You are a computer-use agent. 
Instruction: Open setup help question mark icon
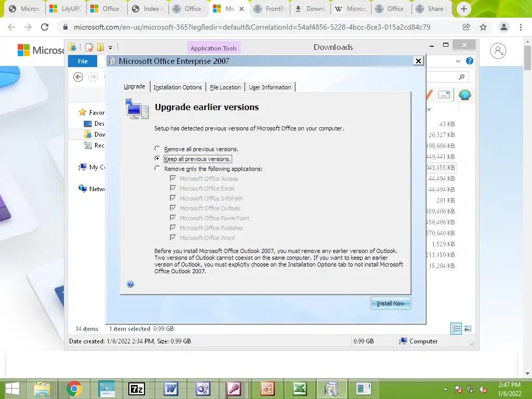coord(130,284)
